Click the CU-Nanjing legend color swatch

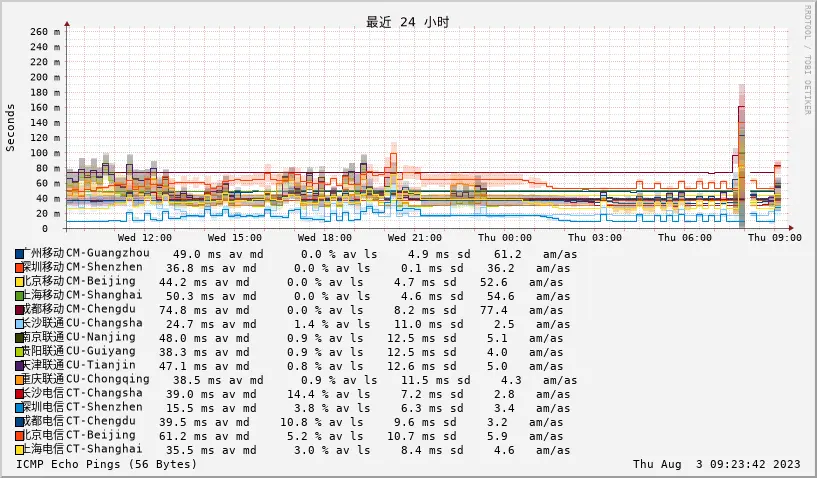point(20,338)
